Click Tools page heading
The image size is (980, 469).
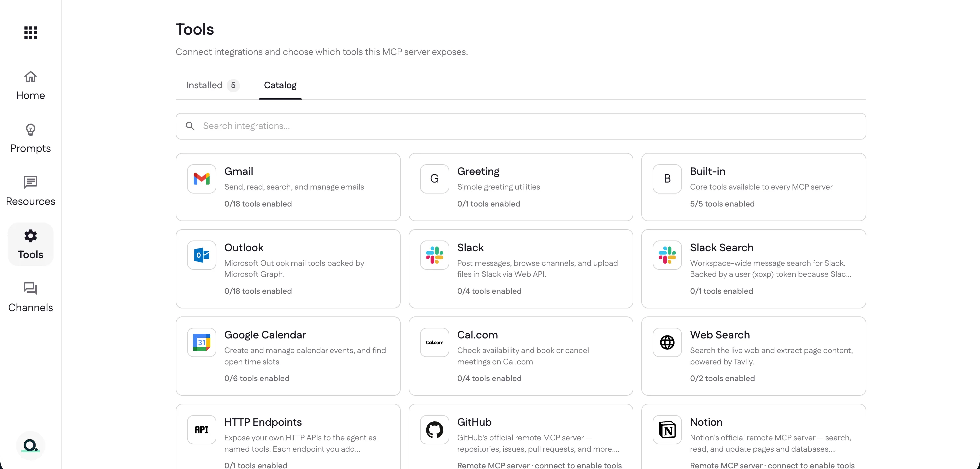[195, 29]
